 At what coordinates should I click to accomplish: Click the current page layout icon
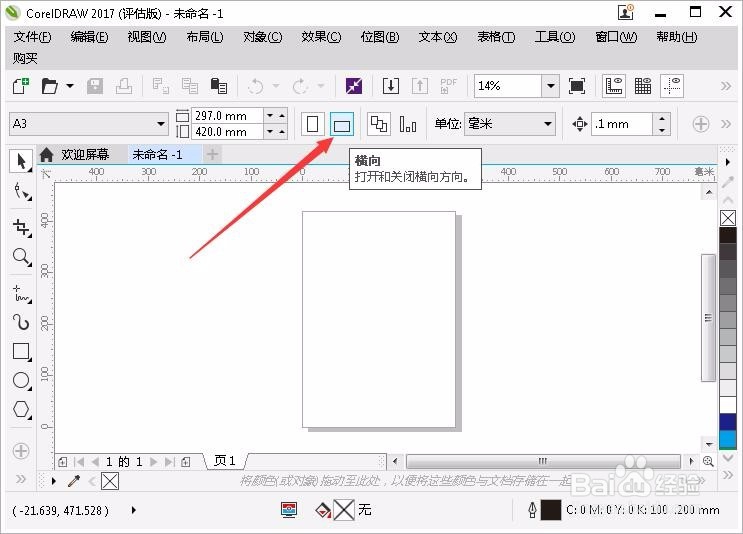(x=408, y=124)
